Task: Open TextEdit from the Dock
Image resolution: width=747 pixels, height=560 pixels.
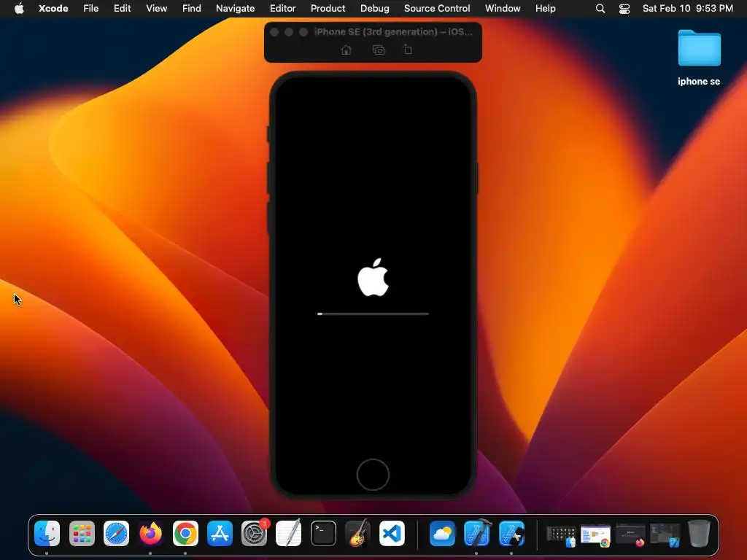Action: pos(289,533)
